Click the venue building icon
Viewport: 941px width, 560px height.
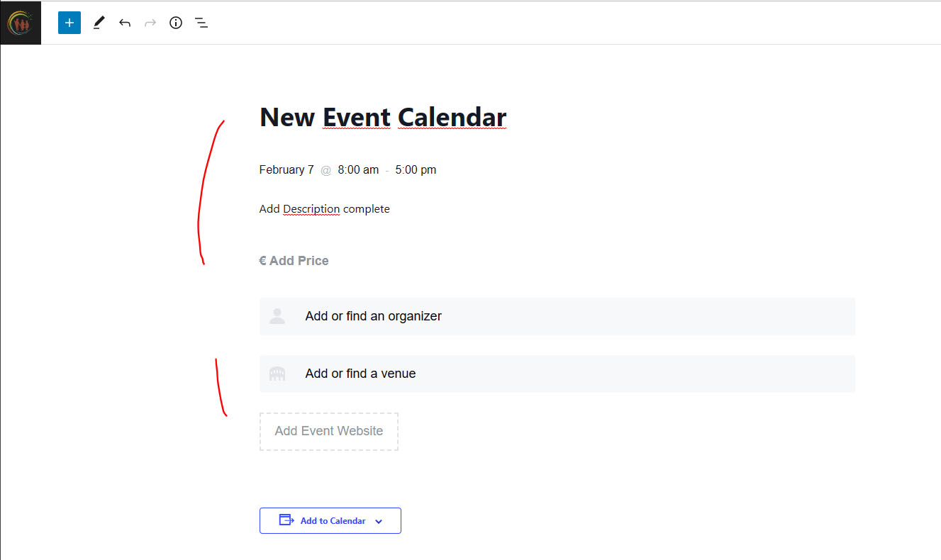277,374
